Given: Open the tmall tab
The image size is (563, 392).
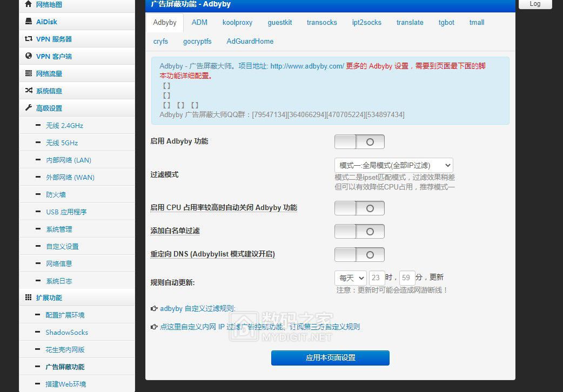Looking at the screenshot, I should coord(477,22).
